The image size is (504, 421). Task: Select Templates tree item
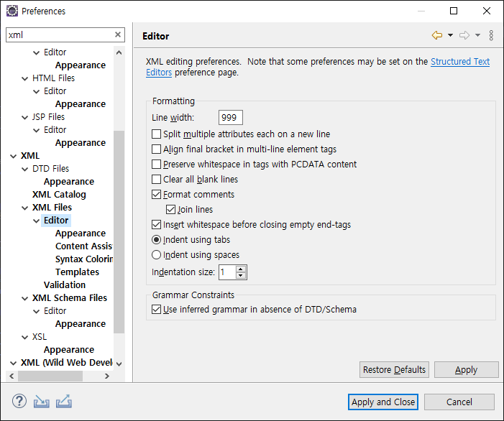click(x=77, y=272)
